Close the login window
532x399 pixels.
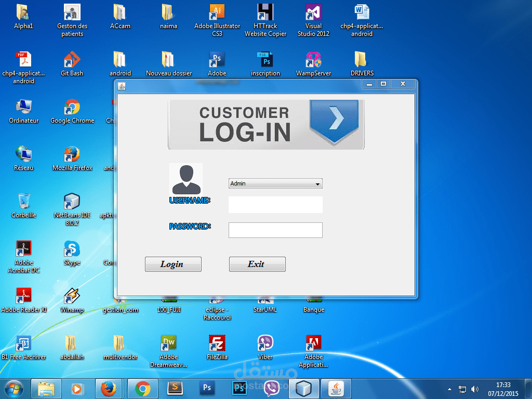click(x=403, y=84)
